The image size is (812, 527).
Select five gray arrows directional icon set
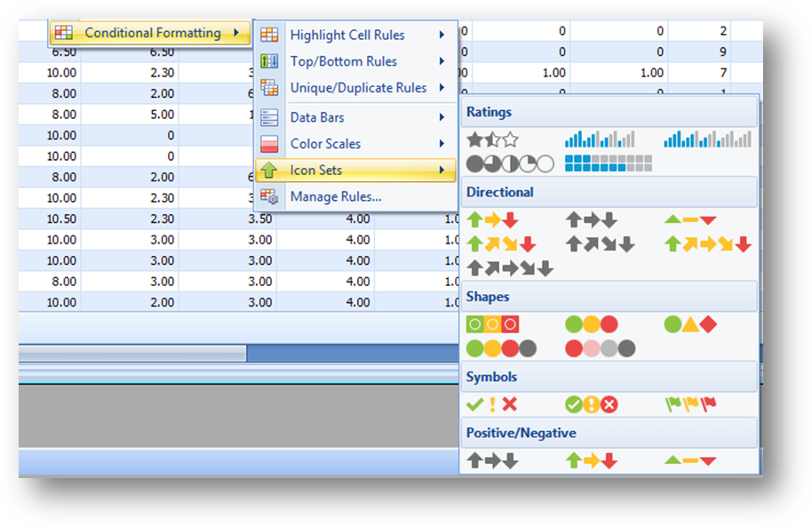coord(510,268)
